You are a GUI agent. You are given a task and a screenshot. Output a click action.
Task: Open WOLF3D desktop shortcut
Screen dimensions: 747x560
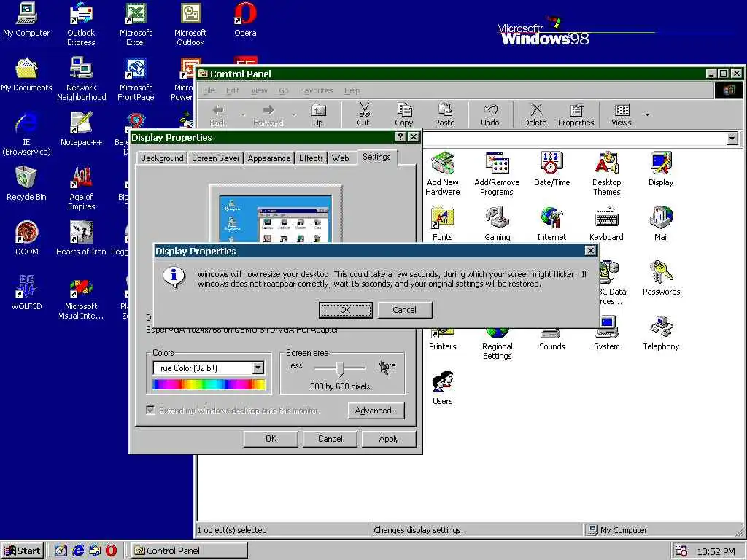tap(26, 293)
